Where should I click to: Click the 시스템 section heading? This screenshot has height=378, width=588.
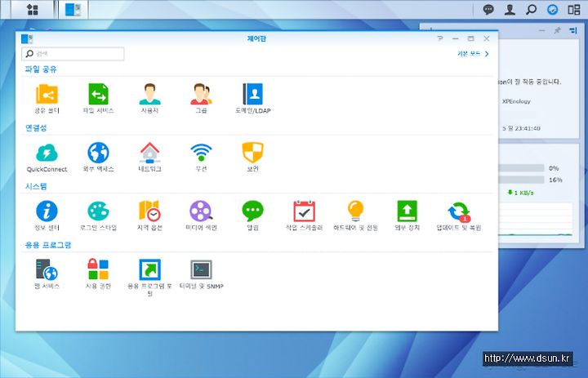click(x=36, y=186)
